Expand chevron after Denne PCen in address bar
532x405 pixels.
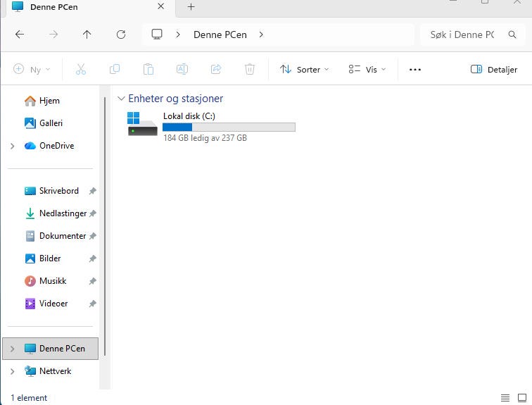coord(261,35)
